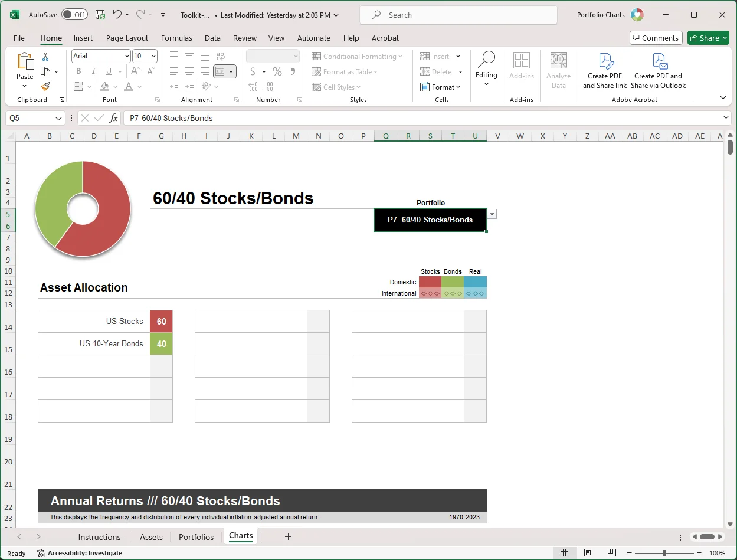The width and height of the screenshot is (737, 560).
Task: Switch to the Assets sheet tab
Action: point(151,537)
